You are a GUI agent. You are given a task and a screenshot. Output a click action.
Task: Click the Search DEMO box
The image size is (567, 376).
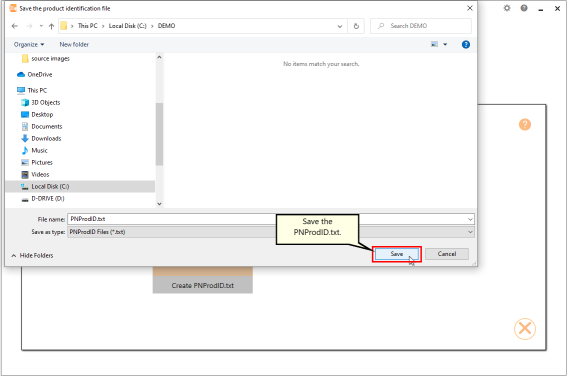point(421,26)
